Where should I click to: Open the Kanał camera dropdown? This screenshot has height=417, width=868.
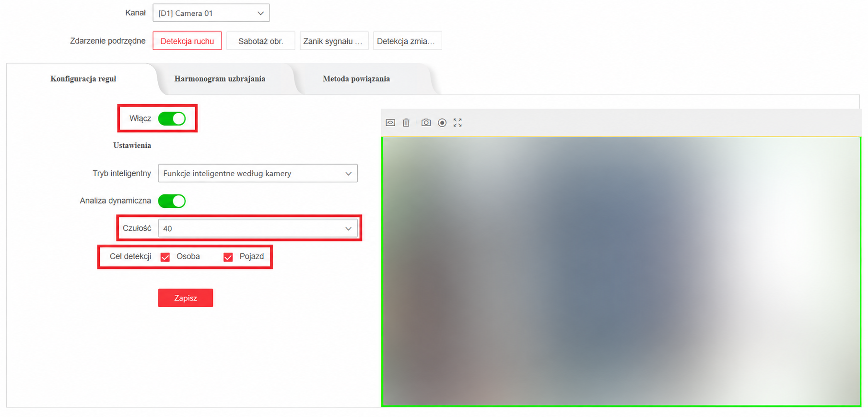211,13
